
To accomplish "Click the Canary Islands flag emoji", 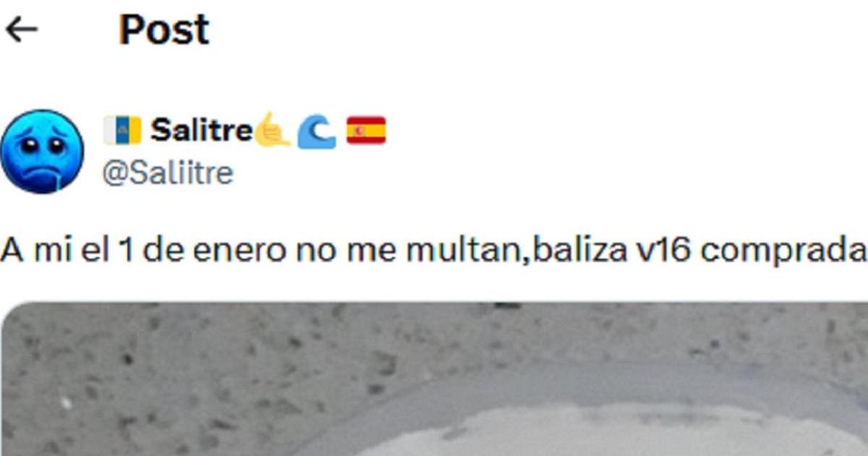I will (122, 131).
